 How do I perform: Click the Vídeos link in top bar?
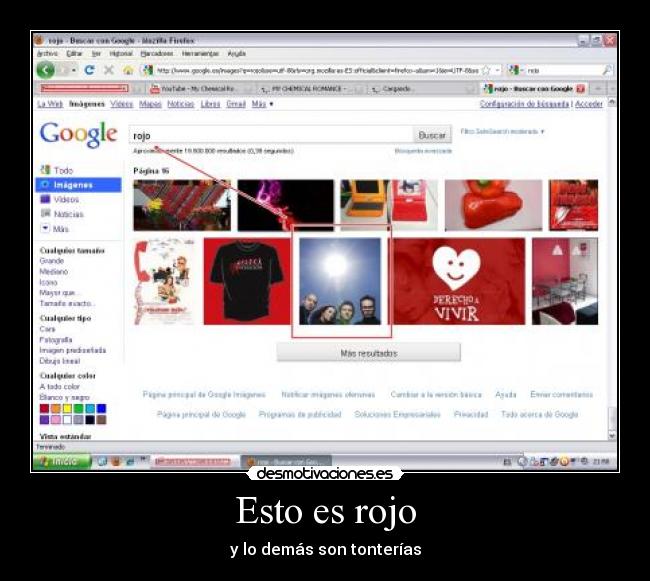point(121,104)
